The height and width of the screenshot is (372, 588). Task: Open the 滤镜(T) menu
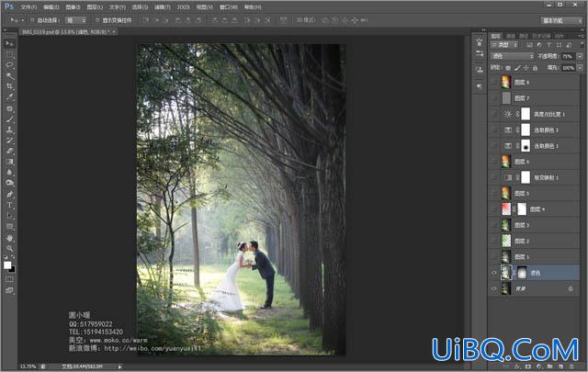tap(162, 7)
